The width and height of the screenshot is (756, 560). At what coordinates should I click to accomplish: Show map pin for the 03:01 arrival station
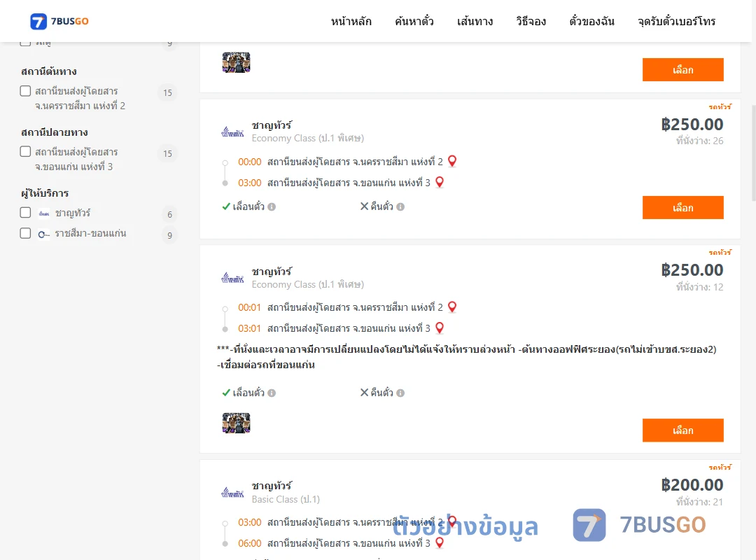[x=440, y=328]
